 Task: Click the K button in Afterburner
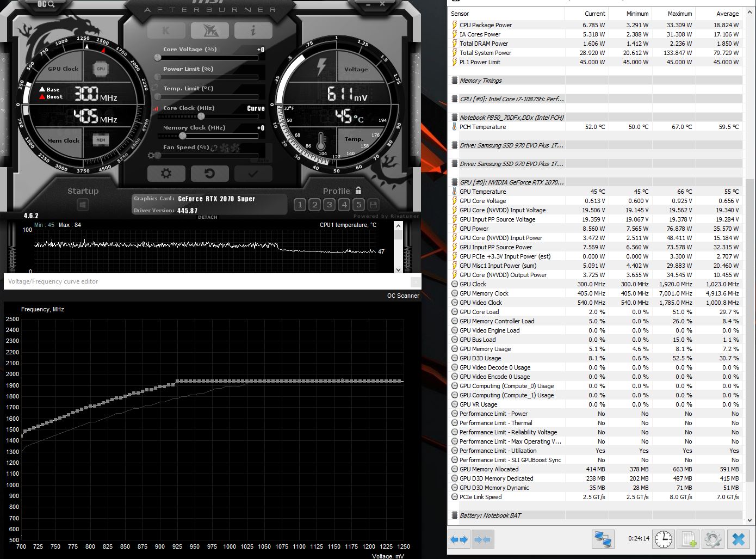[166, 30]
